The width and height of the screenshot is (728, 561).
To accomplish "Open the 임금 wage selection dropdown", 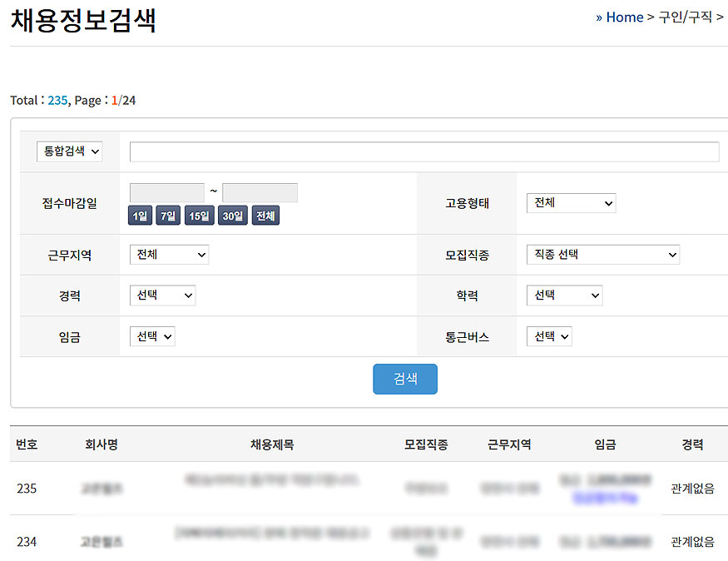I will coord(151,336).
